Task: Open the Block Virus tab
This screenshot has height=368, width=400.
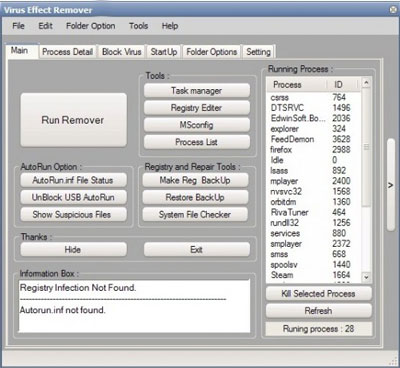Action: coord(122,52)
